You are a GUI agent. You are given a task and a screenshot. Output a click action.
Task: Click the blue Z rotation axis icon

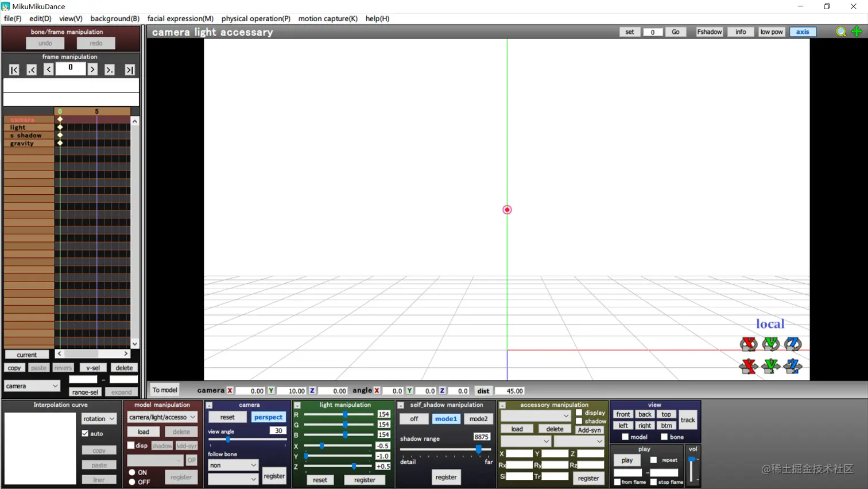(x=793, y=344)
